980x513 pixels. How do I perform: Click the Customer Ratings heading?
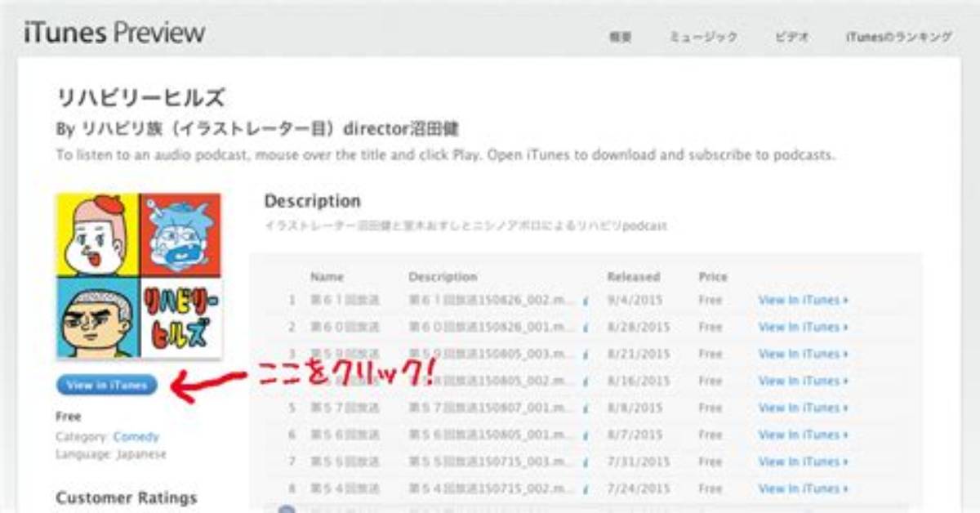[x=127, y=497]
